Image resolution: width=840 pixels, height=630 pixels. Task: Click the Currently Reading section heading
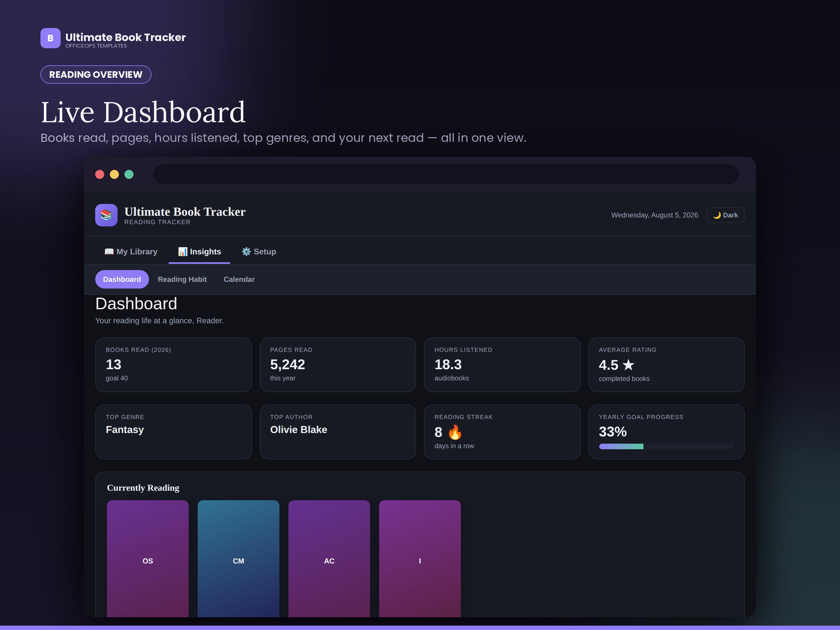(143, 488)
